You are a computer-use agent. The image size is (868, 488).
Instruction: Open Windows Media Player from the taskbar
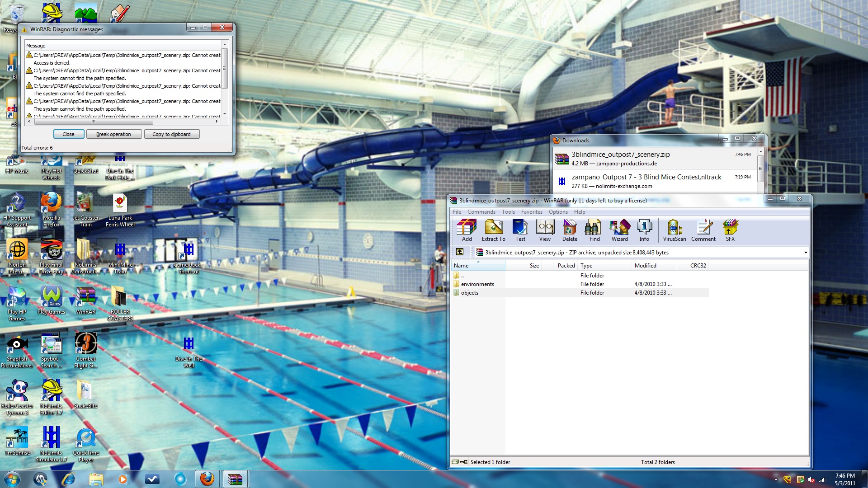[x=123, y=479]
